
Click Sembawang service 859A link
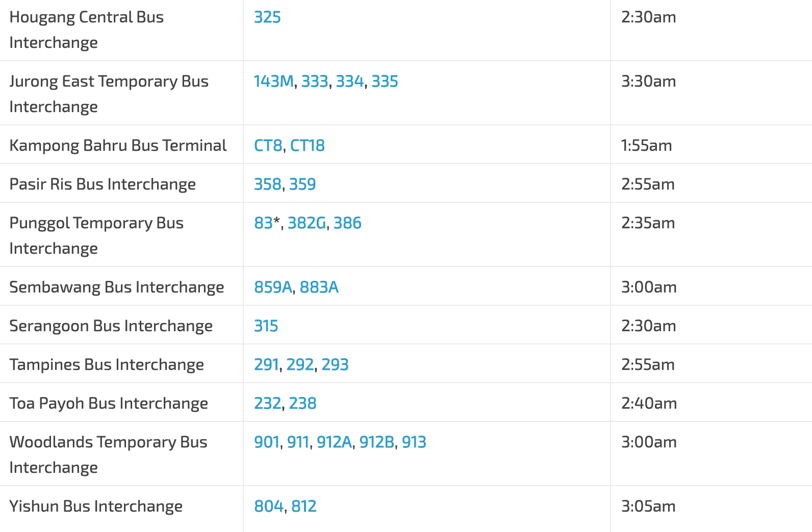[273, 287]
